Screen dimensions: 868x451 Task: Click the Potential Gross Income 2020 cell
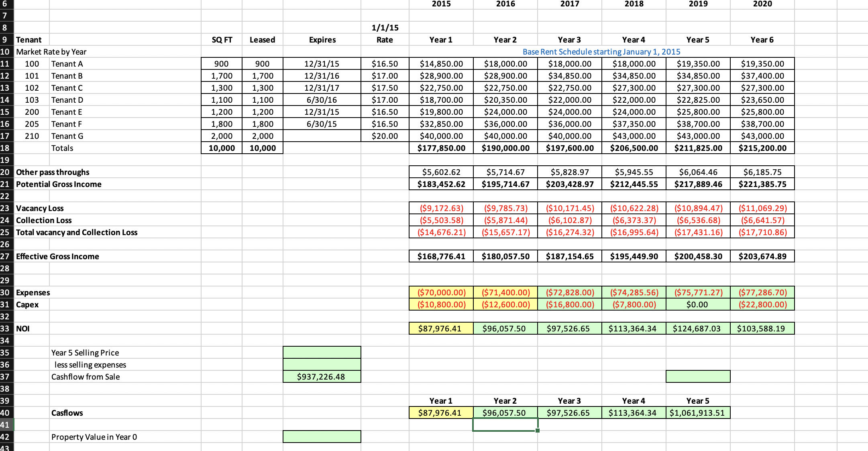point(762,184)
